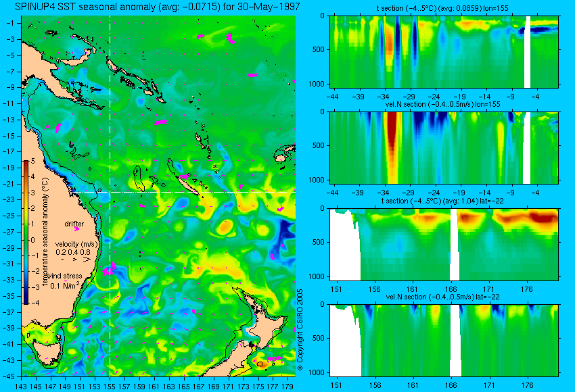Image resolution: width=575 pixels, height=392 pixels.
Task: Click the 't section ... lon=155' panel title
Action: 442,8
